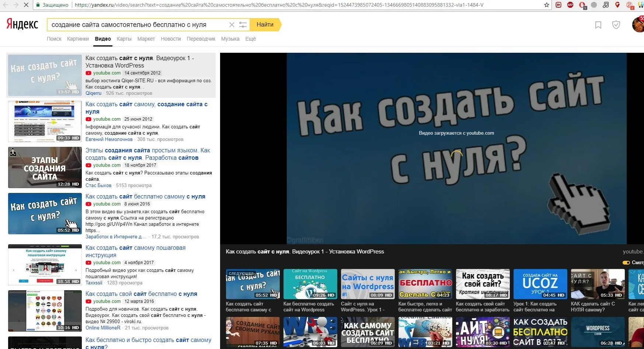Open related UCOZ Урок 1 04:45 thumbnail
The height and width of the screenshot is (349, 644).
pyautogui.click(x=540, y=284)
